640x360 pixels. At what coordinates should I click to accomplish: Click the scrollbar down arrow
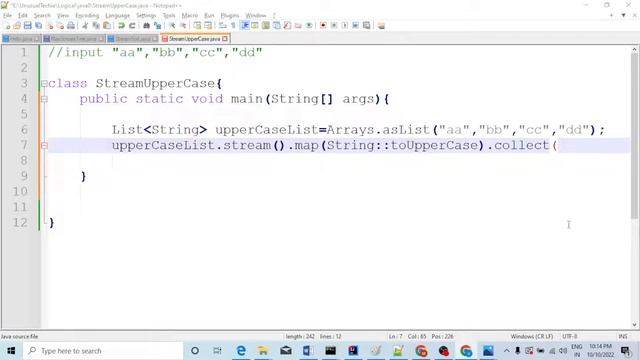(634, 325)
